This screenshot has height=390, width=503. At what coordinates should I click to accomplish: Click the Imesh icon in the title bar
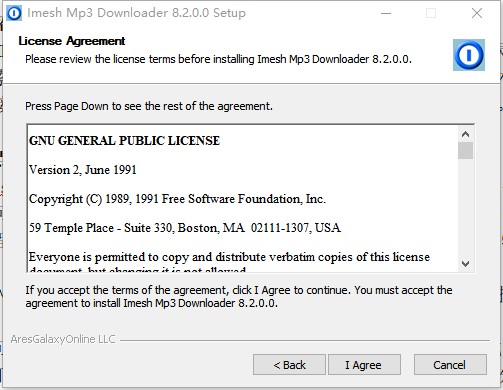(14, 13)
